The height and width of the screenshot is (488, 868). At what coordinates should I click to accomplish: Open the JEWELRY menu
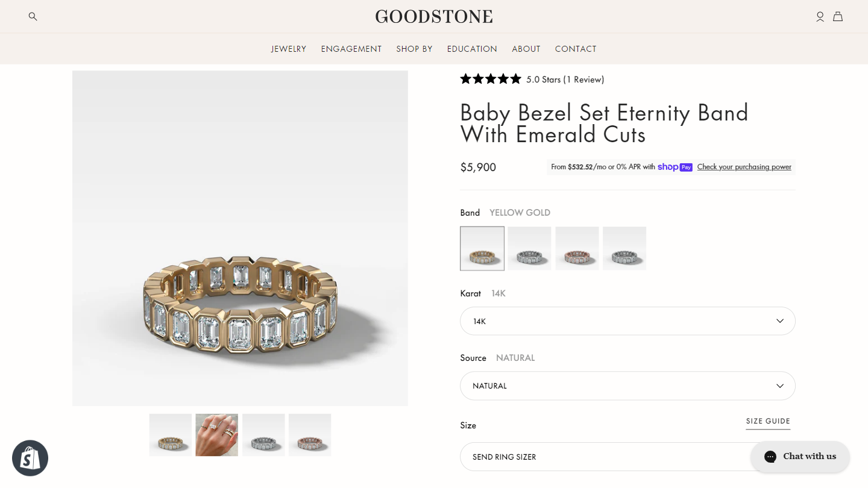click(289, 49)
